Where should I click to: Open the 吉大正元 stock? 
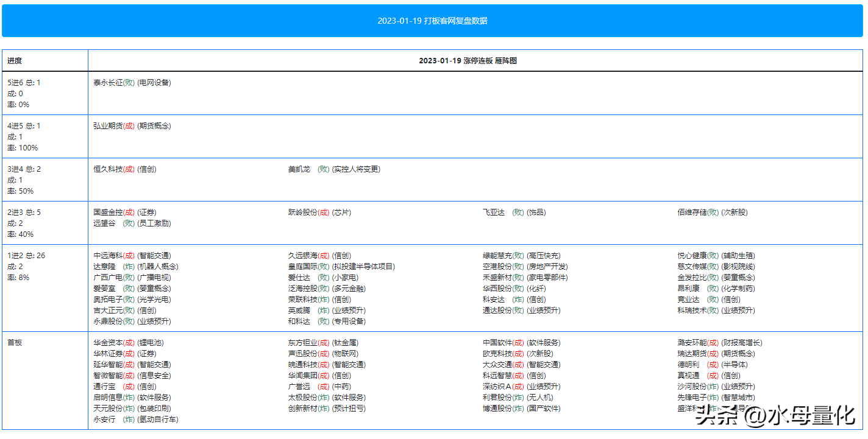pos(108,311)
